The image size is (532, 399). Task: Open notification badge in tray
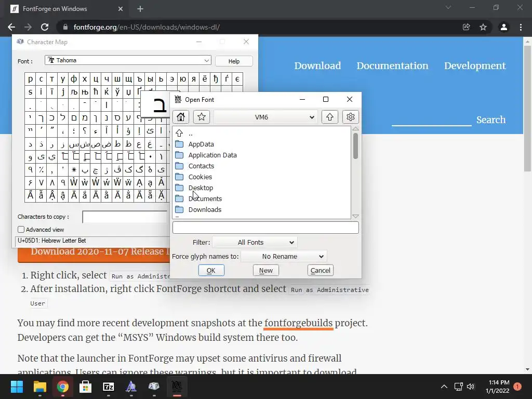click(517, 387)
